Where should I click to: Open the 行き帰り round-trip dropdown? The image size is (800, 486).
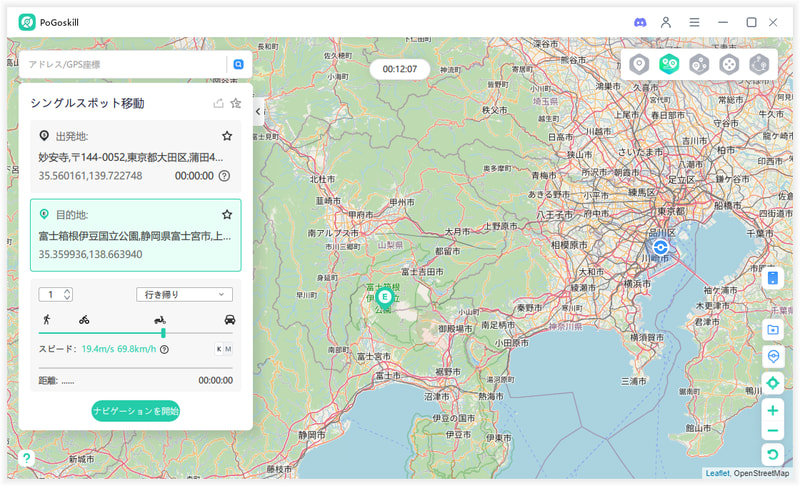184,294
